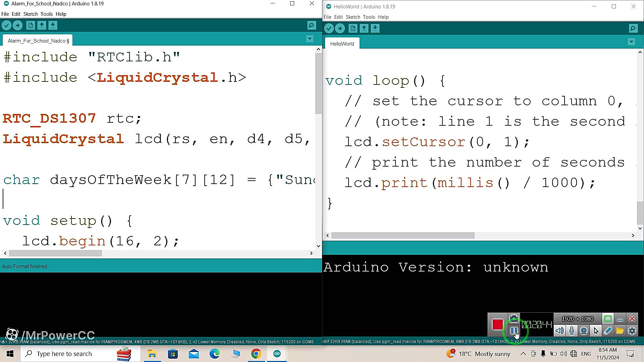Toggle system audio recording speaker button
644x362 pixels.
click(559, 331)
